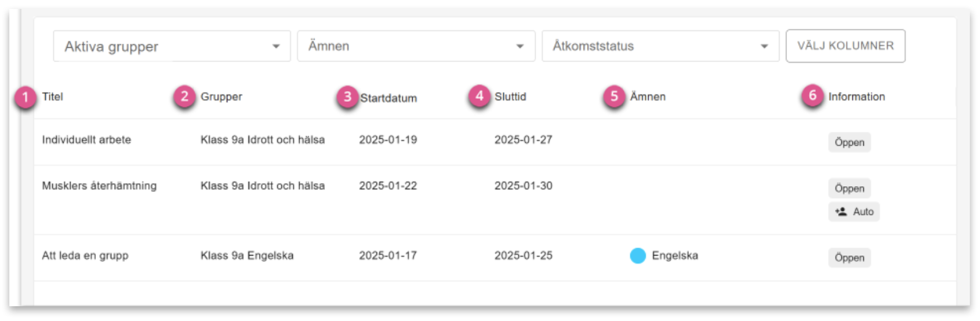This screenshot has width=980, height=321.
Task: Sort by the Startdatum column header
Action: click(388, 98)
